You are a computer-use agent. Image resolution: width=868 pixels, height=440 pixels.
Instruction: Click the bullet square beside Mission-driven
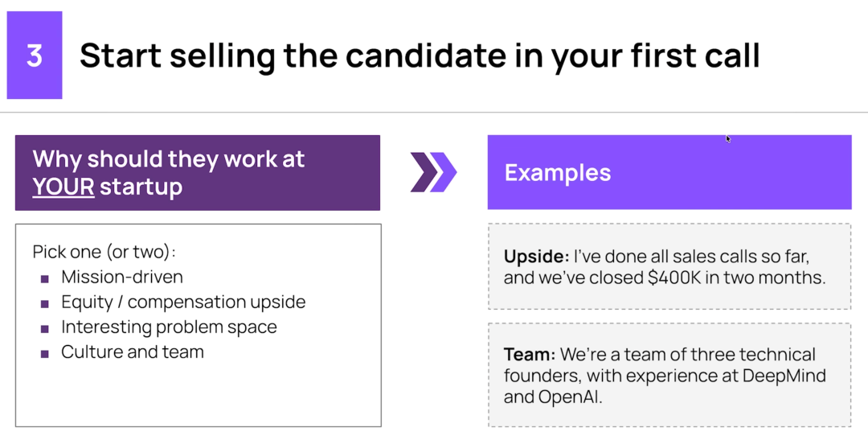pyautogui.click(x=45, y=278)
